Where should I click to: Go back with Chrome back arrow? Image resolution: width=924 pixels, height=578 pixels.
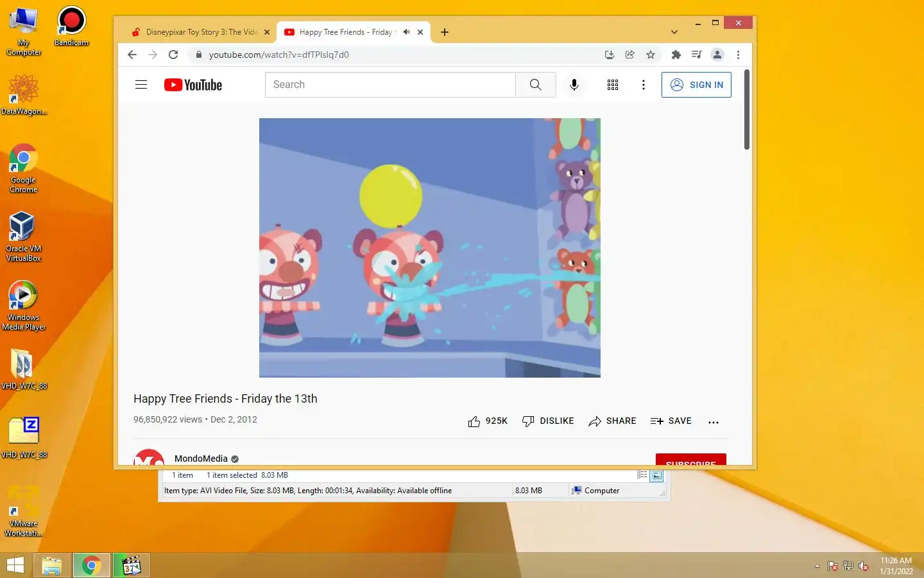click(x=132, y=55)
